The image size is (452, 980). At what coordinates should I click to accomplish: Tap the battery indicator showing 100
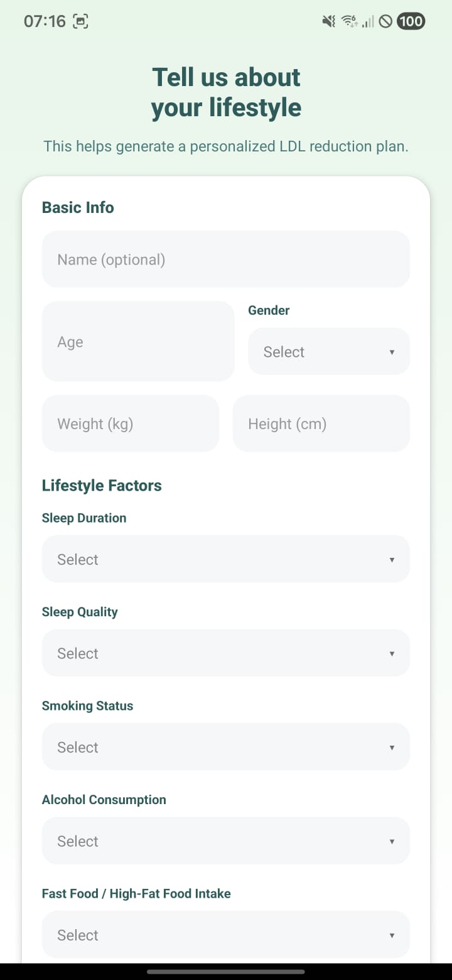click(410, 21)
